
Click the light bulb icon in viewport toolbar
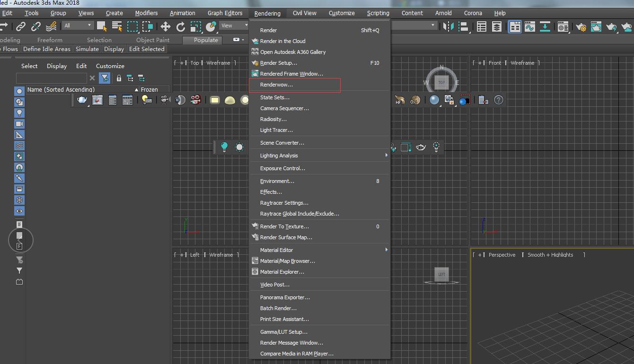[224, 147]
